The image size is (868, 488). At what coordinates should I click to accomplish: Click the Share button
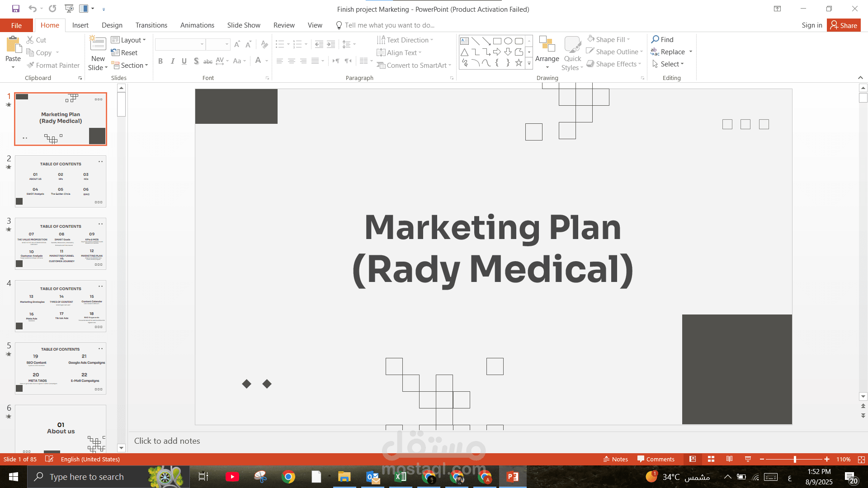point(844,25)
